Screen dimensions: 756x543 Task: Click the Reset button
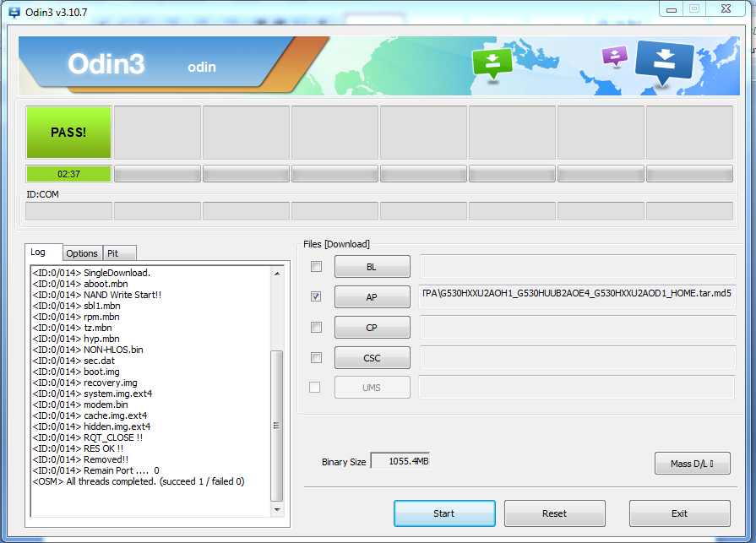tap(554, 513)
